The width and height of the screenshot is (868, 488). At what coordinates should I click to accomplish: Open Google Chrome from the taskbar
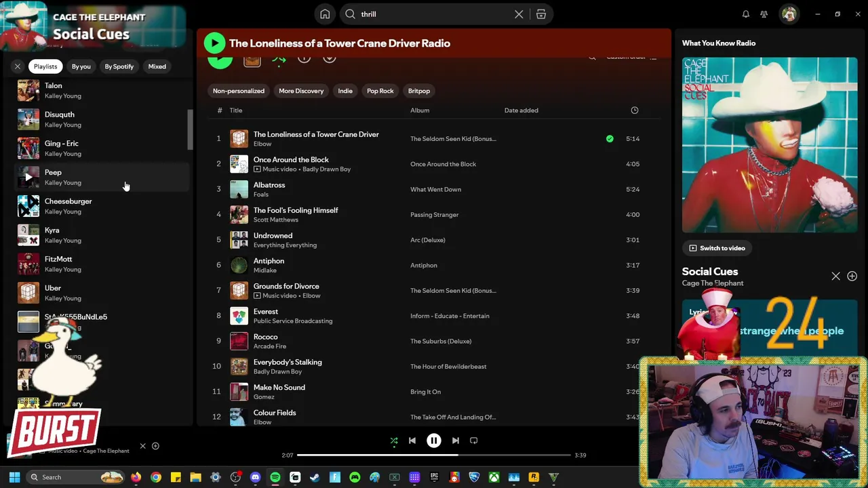click(x=156, y=477)
